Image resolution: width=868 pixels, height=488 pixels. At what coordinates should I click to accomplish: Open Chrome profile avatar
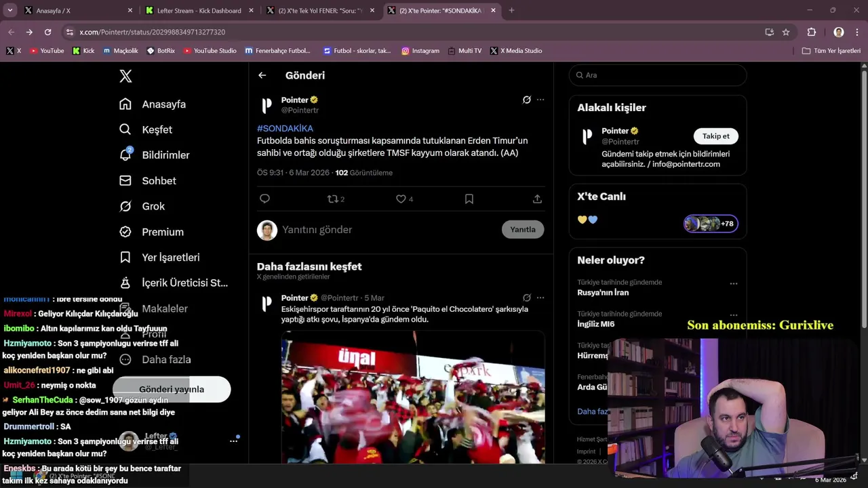click(x=839, y=32)
